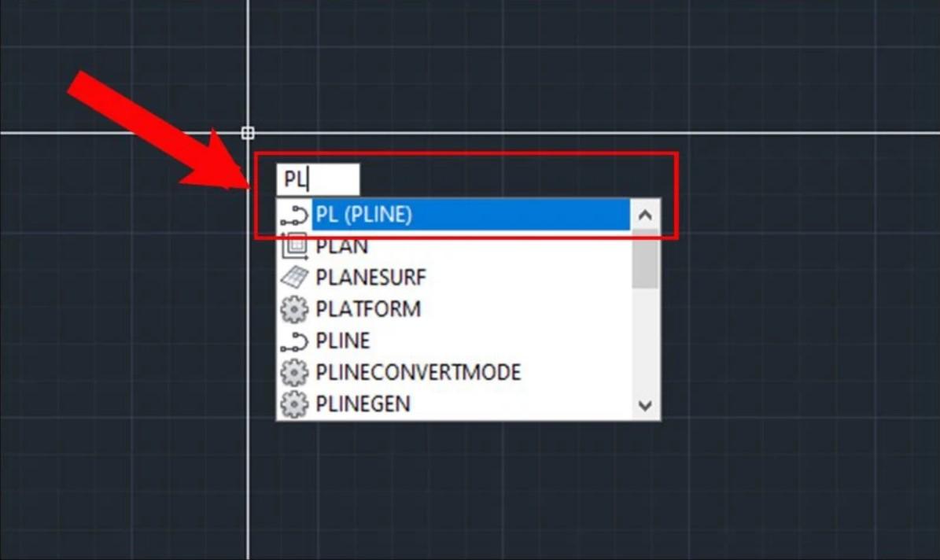The width and height of the screenshot is (940, 560).
Task: Select the PLATFORM system variable entry
Action: [368, 309]
